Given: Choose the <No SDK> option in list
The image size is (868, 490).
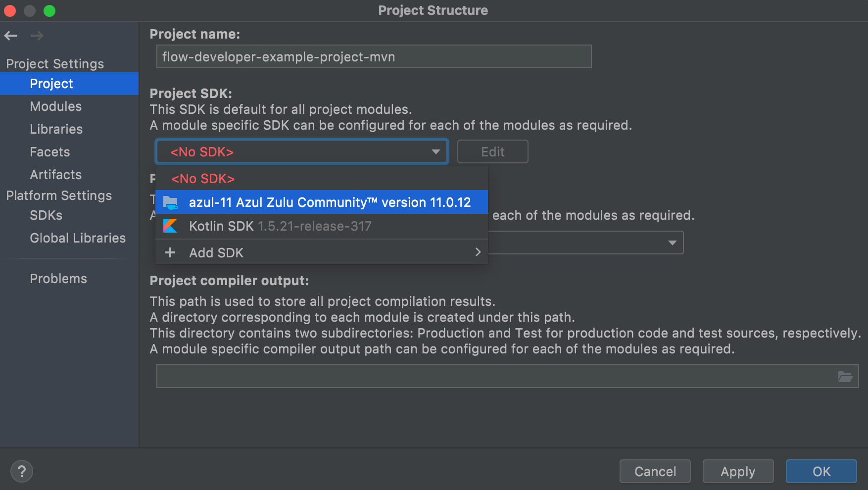Looking at the screenshot, I should pyautogui.click(x=203, y=179).
